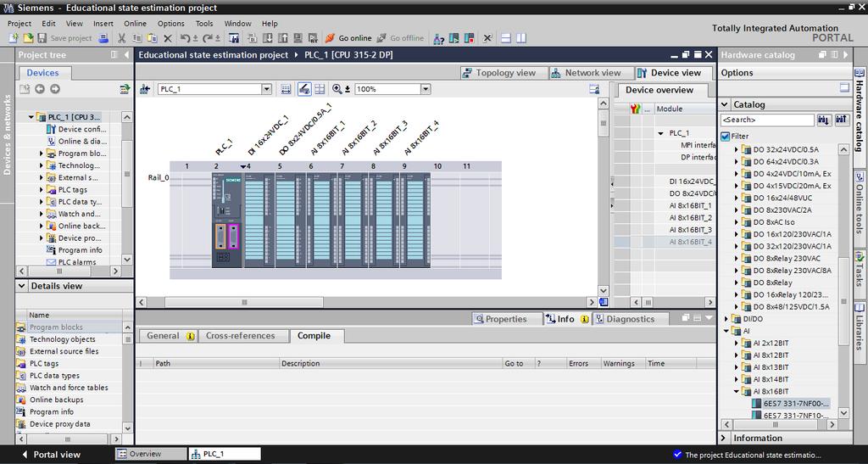Click the Hardware catalog Search field
The width and height of the screenshot is (868, 464).
767,120
